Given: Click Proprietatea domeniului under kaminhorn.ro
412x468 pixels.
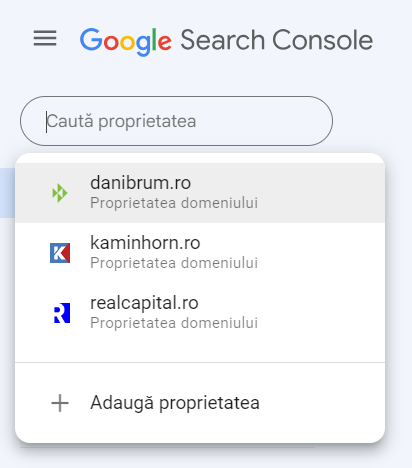Looking at the screenshot, I should point(174,263).
